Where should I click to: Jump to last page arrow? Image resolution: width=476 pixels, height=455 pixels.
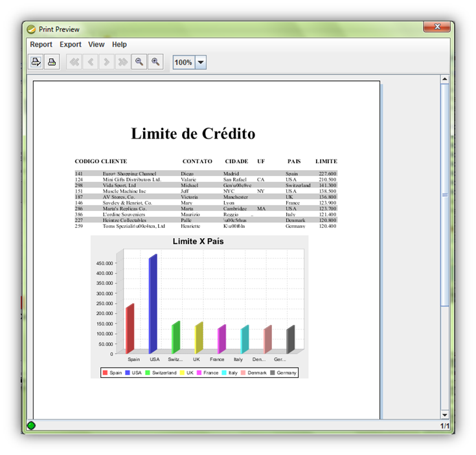(122, 62)
